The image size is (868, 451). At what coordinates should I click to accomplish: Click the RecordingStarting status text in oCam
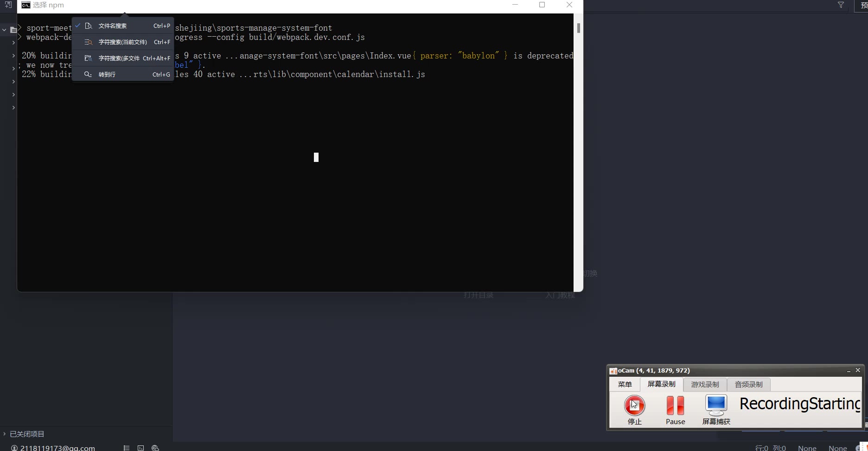coord(800,404)
